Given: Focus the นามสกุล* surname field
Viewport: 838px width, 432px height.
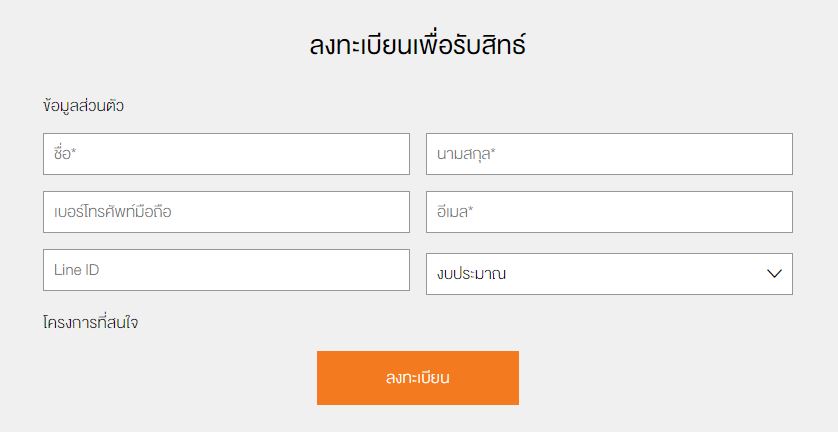Looking at the screenshot, I should point(609,154).
